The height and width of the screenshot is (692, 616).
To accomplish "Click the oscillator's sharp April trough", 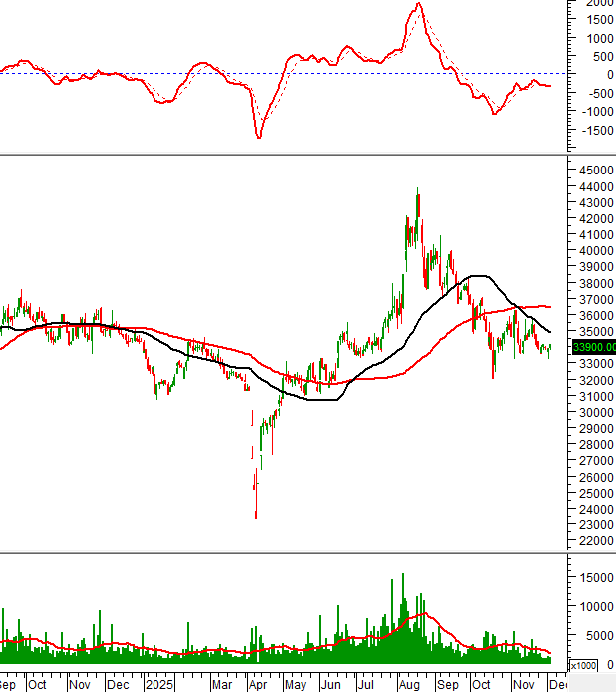I will pyautogui.click(x=259, y=137).
